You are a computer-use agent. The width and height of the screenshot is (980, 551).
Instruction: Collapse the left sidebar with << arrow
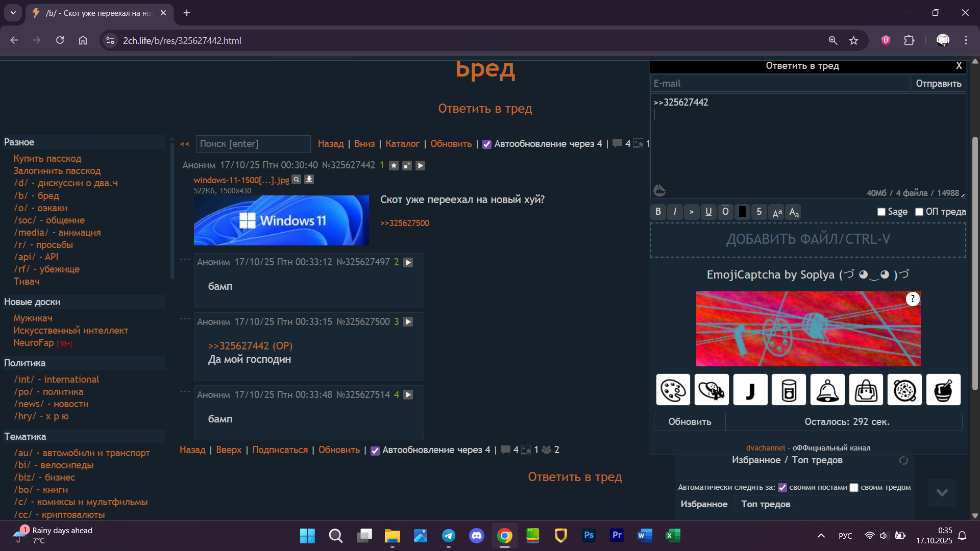pyautogui.click(x=185, y=144)
